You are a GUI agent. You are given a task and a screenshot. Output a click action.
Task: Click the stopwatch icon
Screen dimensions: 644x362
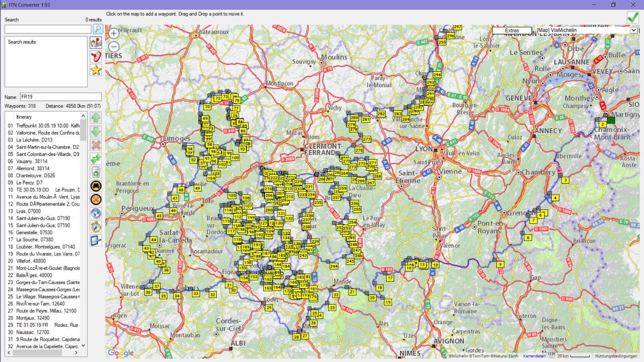(96, 227)
